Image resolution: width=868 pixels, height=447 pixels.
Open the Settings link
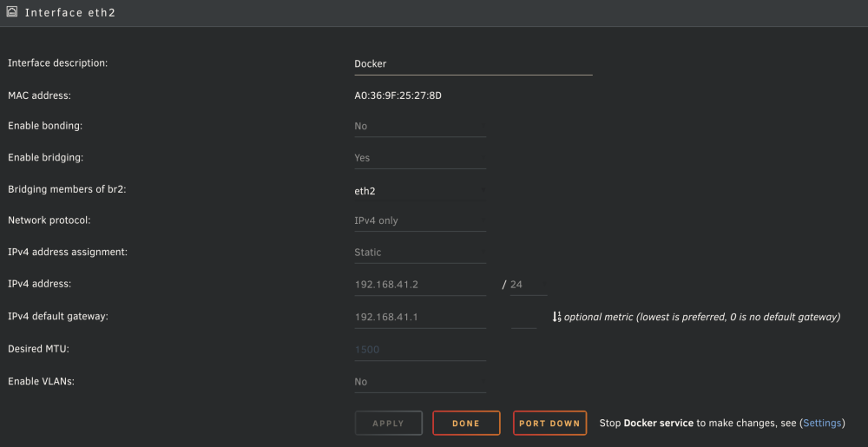tap(822, 424)
